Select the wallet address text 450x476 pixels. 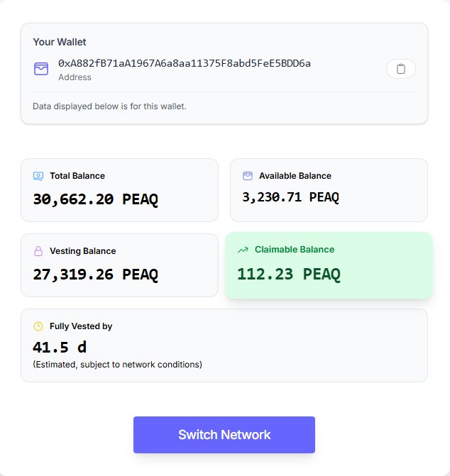(x=185, y=63)
